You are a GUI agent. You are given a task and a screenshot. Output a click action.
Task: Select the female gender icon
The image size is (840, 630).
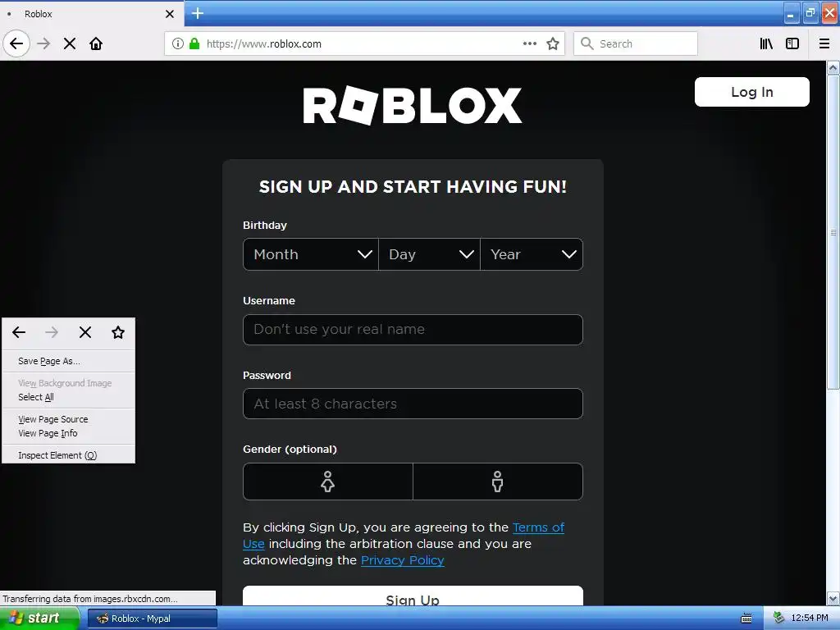point(328,482)
